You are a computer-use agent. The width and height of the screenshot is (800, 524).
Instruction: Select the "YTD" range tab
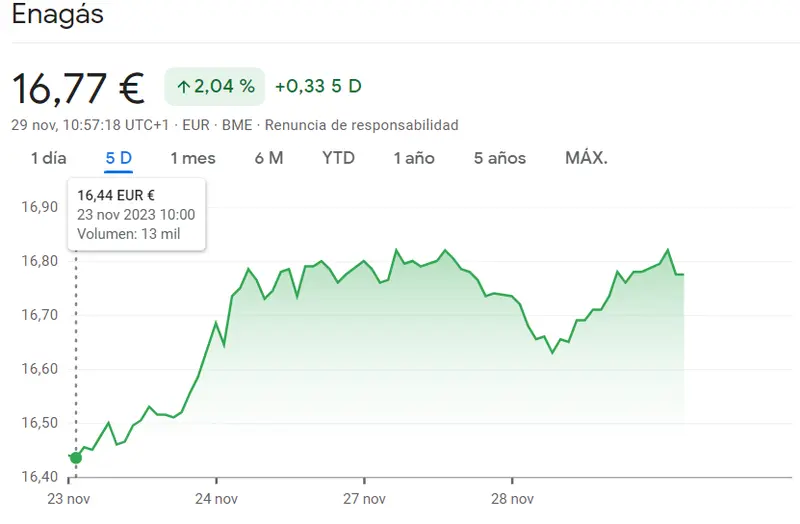(x=338, y=158)
